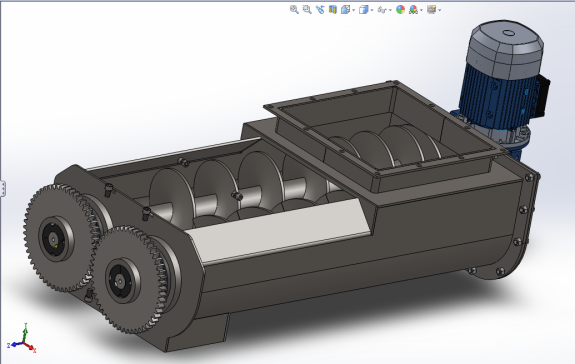The width and height of the screenshot is (575, 364).
Task: Expand the View Orientation dropdown arrow
Action: click(354, 10)
